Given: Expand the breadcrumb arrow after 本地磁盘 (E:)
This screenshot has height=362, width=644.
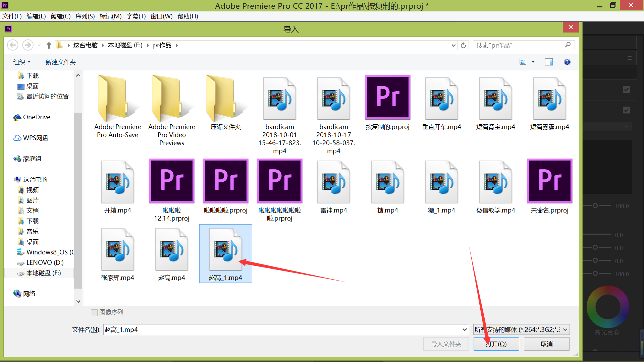Looking at the screenshot, I should [x=148, y=45].
